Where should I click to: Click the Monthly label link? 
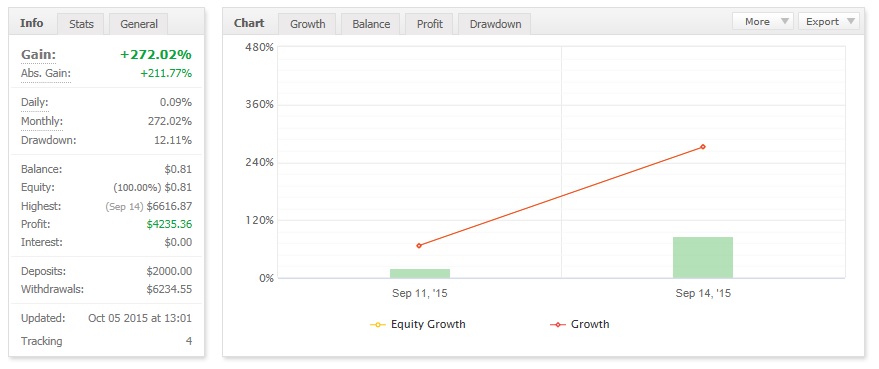pyautogui.click(x=41, y=121)
